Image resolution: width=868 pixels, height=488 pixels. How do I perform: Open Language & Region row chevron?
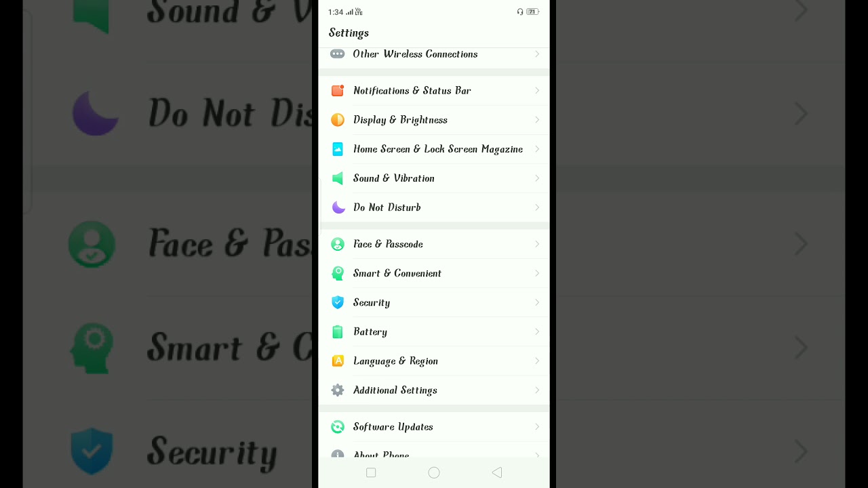pyautogui.click(x=536, y=361)
